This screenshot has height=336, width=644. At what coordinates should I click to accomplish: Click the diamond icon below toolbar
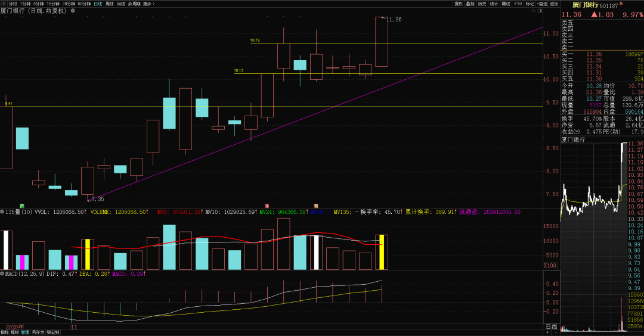pyautogui.click(x=534, y=11)
